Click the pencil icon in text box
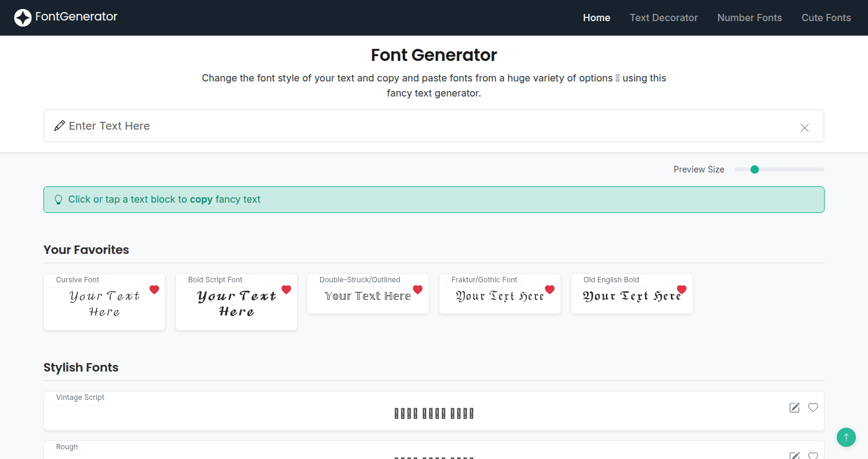 coord(59,125)
